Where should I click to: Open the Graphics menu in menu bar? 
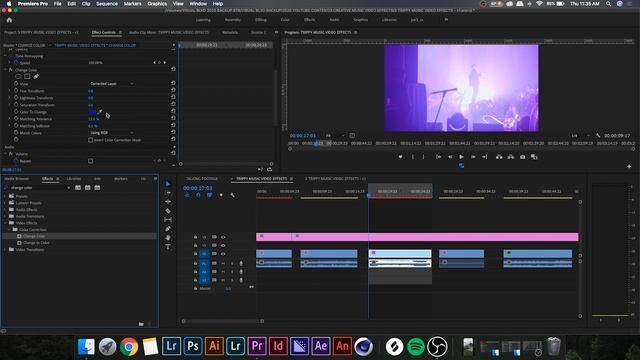157,4
